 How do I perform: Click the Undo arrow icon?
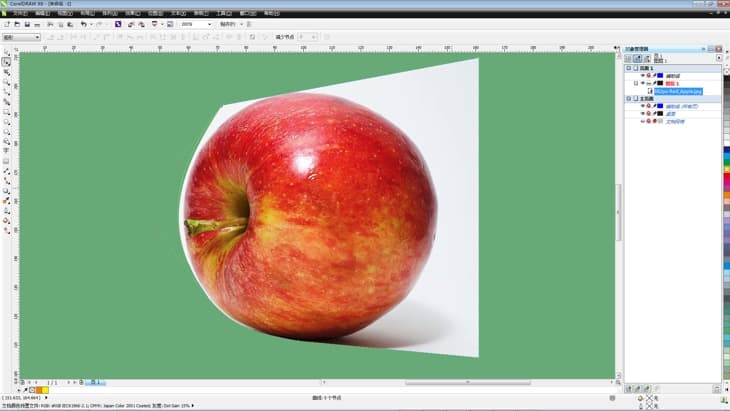pyautogui.click(x=83, y=23)
